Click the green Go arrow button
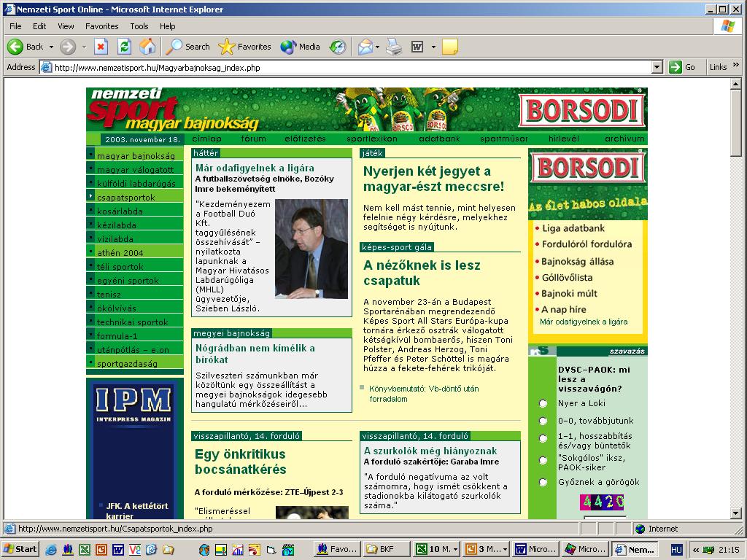 click(x=675, y=67)
